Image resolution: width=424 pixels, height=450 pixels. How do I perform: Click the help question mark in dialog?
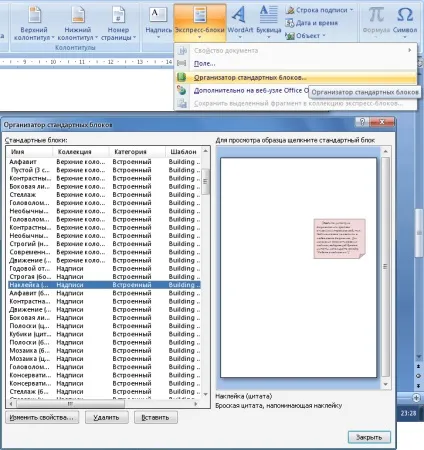[362, 122]
